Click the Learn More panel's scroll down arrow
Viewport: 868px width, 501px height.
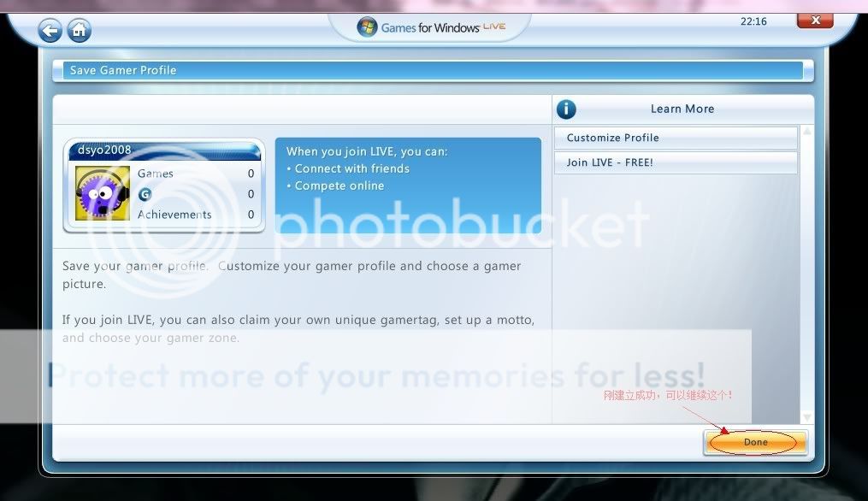806,417
